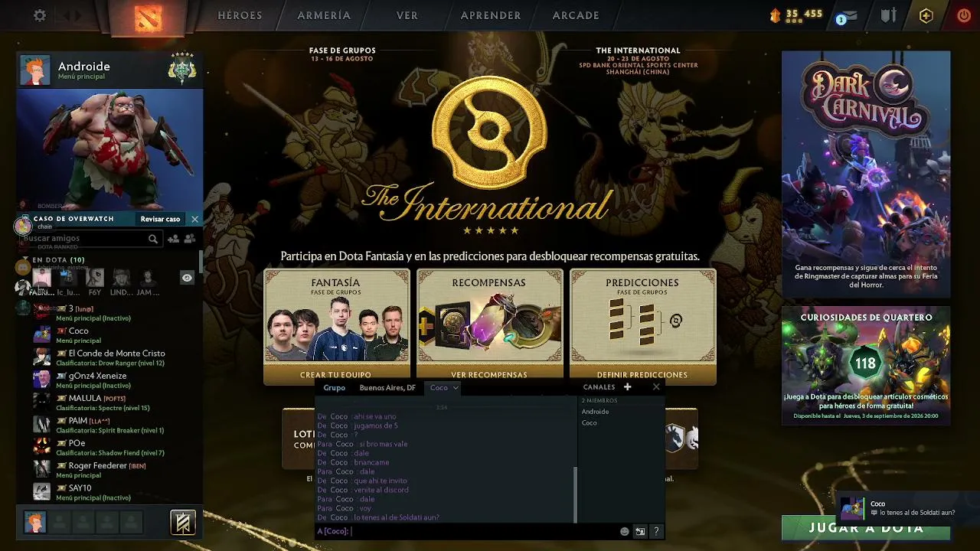Click the chat message input field

467,531
